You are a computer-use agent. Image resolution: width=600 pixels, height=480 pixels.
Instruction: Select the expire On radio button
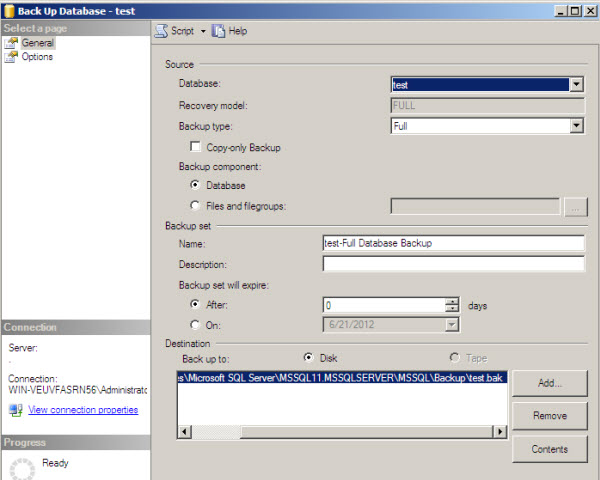[x=195, y=325]
